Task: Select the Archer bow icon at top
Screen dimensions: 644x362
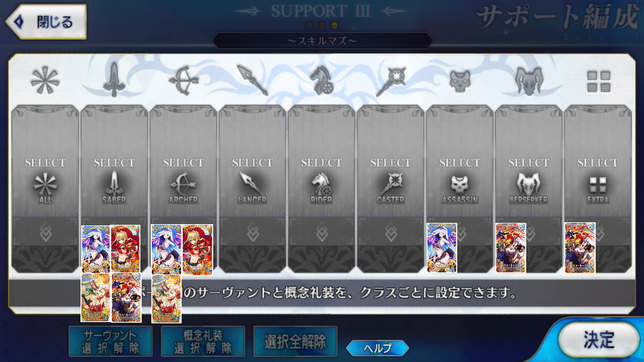Action: [x=183, y=81]
